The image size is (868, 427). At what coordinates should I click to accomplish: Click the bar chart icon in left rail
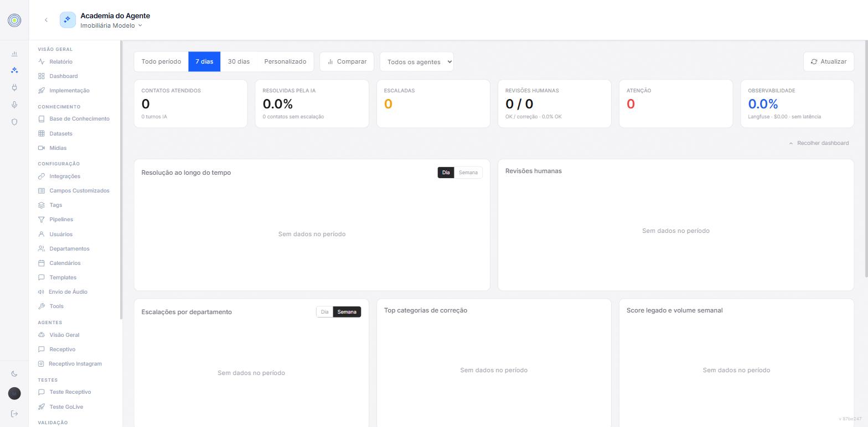pyautogui.click(x=14, y=54)
